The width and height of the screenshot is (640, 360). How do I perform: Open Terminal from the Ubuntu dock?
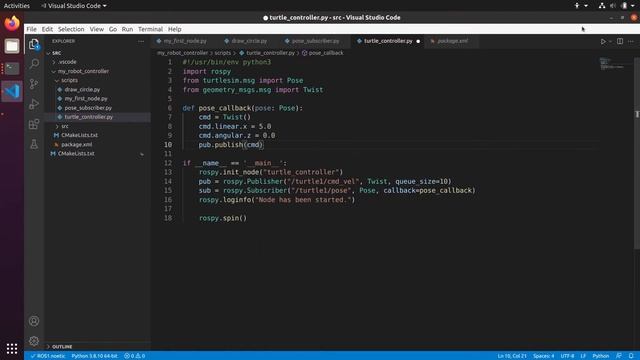coord(12,68)
